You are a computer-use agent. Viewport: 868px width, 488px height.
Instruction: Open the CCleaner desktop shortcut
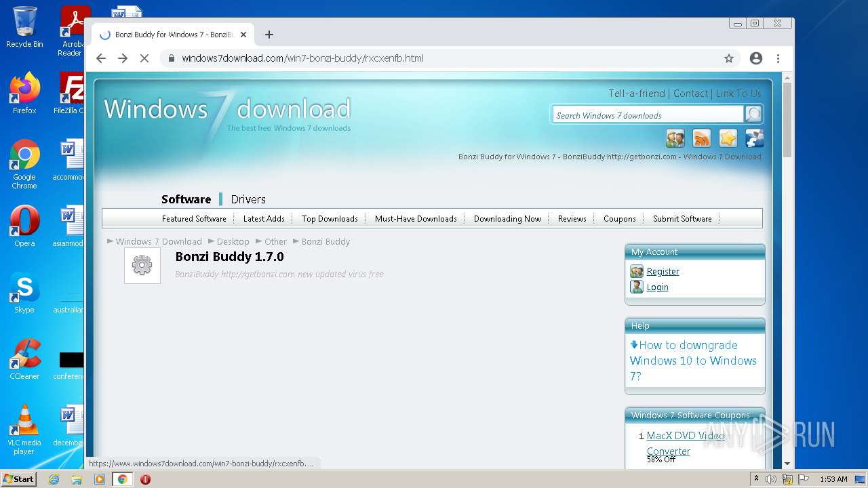click(x=24, y=359)
